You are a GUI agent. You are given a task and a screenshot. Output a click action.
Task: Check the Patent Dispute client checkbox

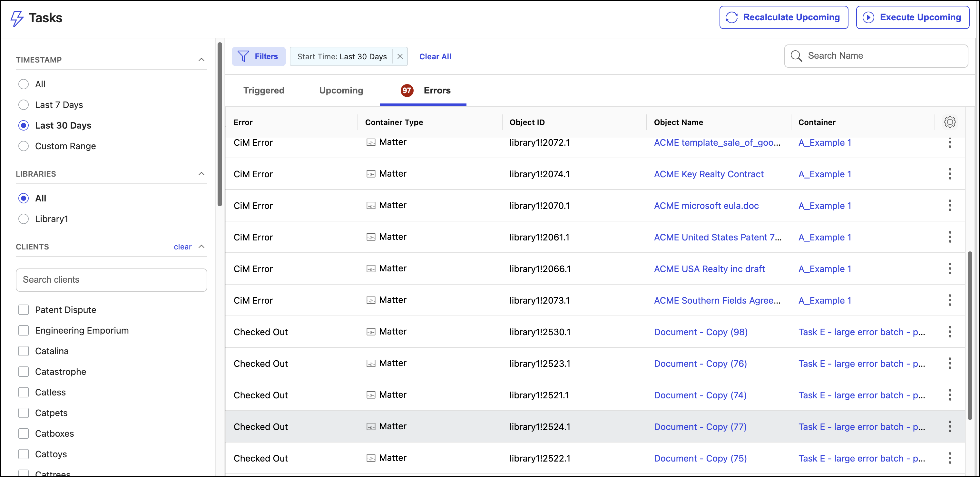pyautogui.click(x=24, y=310)
